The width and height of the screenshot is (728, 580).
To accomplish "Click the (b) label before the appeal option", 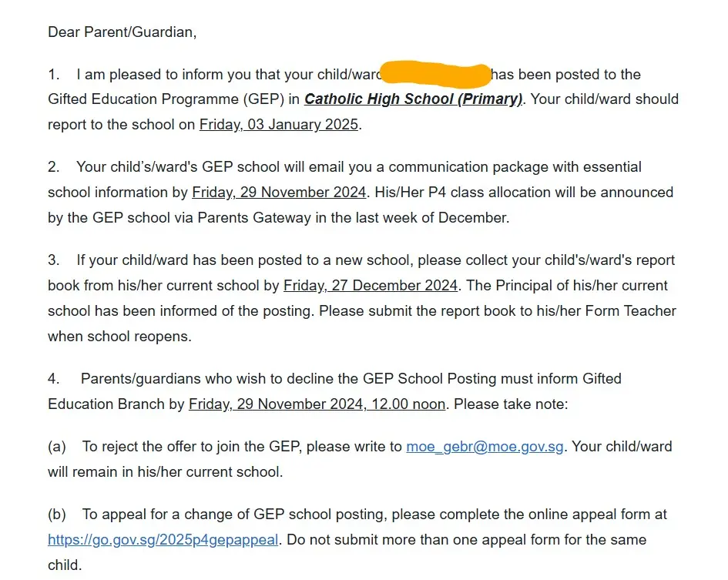I will coord(56,515).
